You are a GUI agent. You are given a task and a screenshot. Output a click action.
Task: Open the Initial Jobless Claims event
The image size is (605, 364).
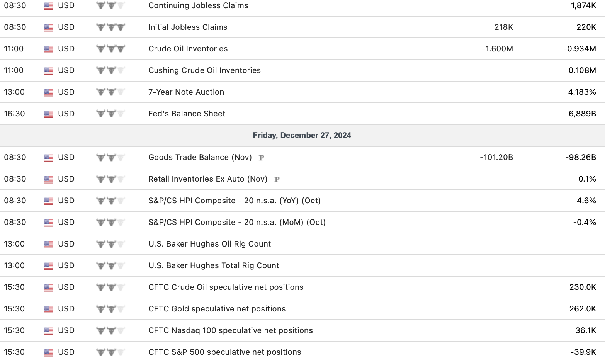click(188, 27)
